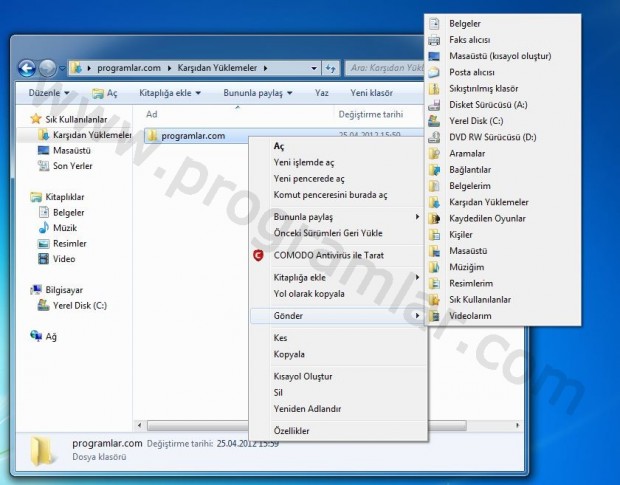Click the Yerel Disk (C:) icon in submenu
Screen dimensions: 620x485
coord(434,121)
